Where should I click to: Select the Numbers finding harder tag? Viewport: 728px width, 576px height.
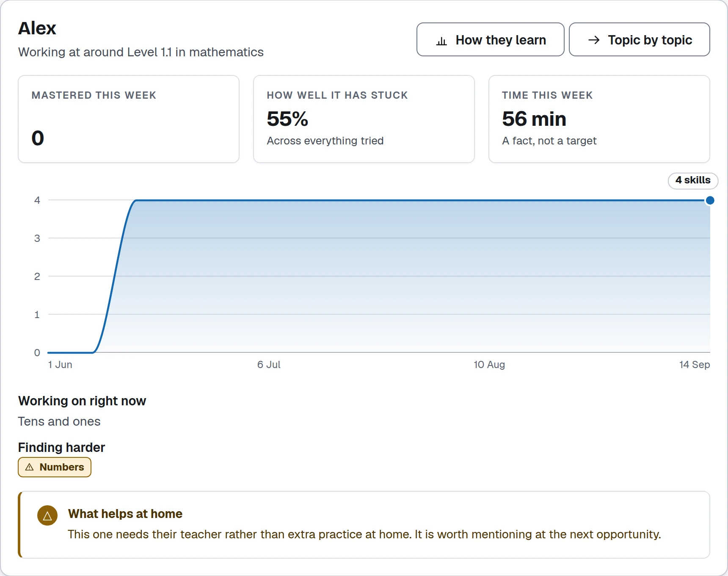55,467
